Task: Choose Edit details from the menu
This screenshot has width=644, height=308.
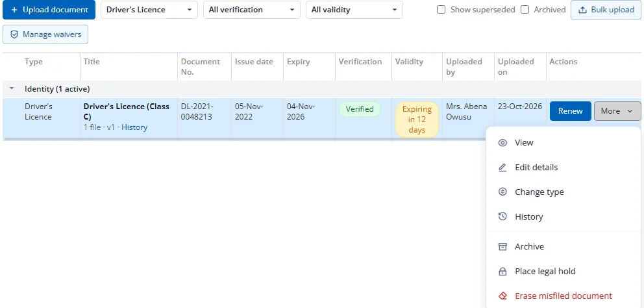Action: 563,168
